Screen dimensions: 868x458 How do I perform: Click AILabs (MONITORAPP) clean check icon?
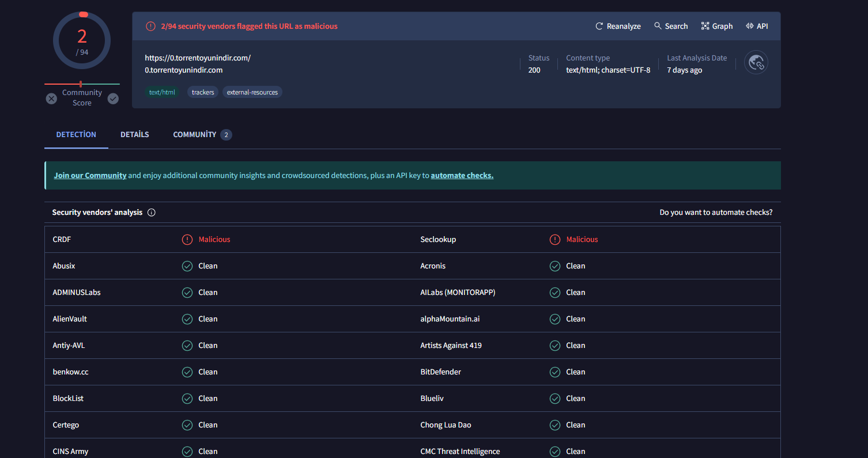(555, 293)
